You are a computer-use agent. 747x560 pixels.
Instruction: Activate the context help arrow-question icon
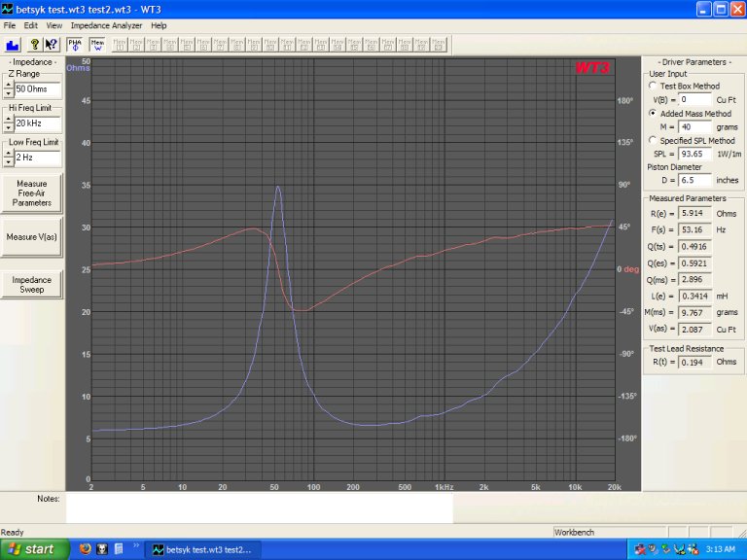pos(51,46)
